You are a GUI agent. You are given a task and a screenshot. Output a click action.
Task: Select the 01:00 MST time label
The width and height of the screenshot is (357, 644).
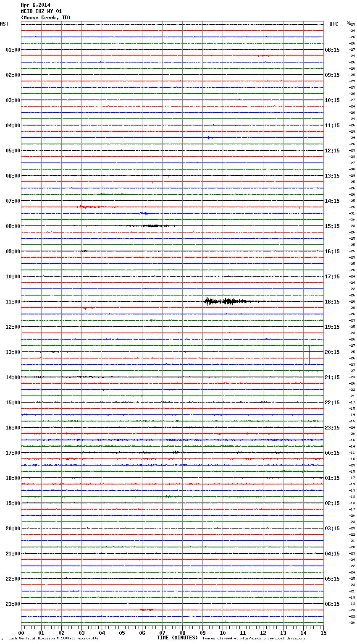(13, 50)
